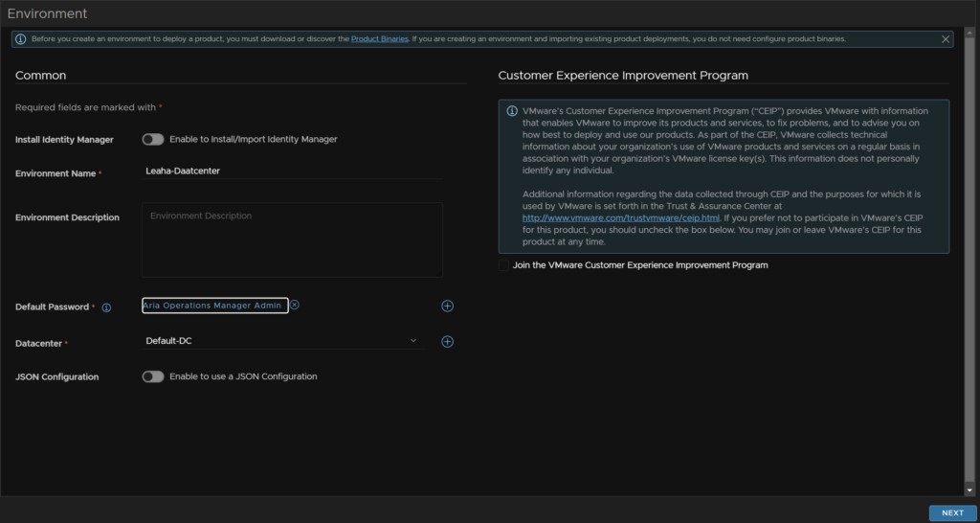
Task: Click the 'Common' section heading
Action: point(40,76)
